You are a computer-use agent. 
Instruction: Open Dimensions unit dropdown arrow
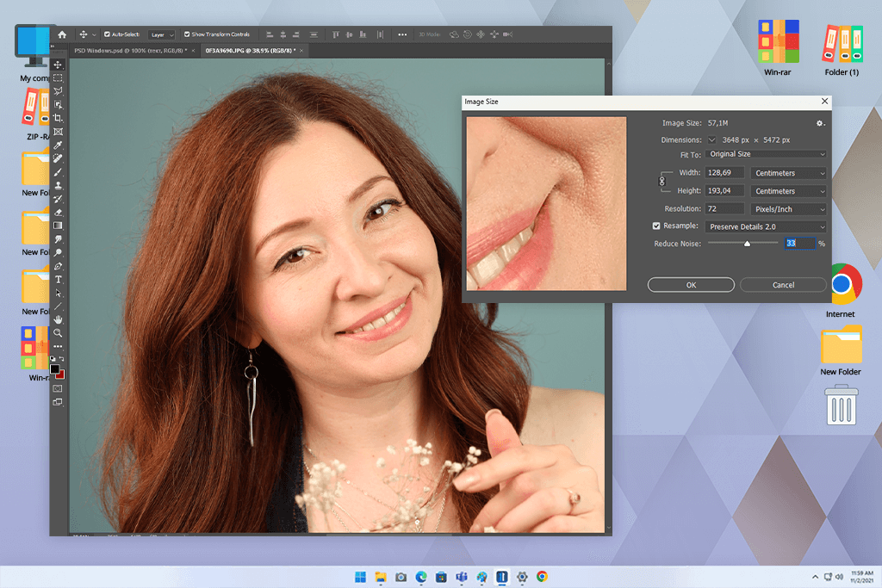click(x=711, y=140)
